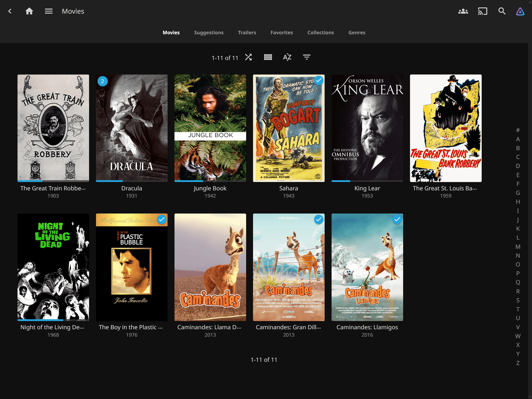
Task: Click Night of the Living Dead's progress bar
Action: tap(53, 320)
